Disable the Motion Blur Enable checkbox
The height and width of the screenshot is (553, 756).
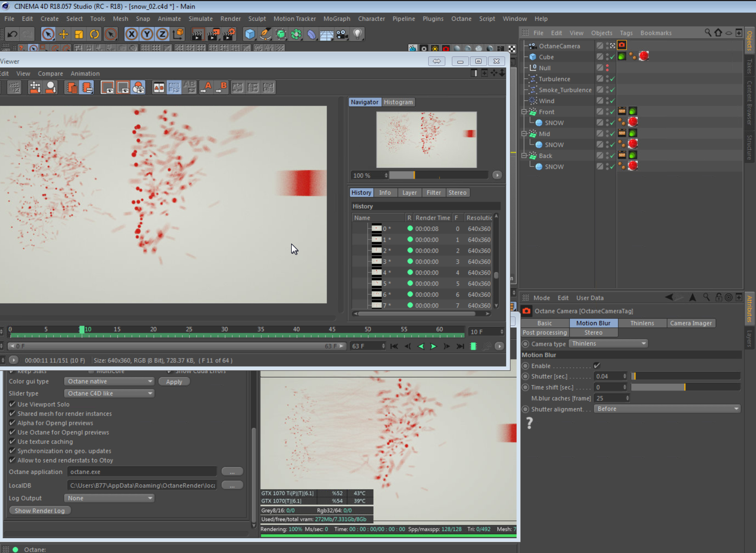click(x=596, y=366)
